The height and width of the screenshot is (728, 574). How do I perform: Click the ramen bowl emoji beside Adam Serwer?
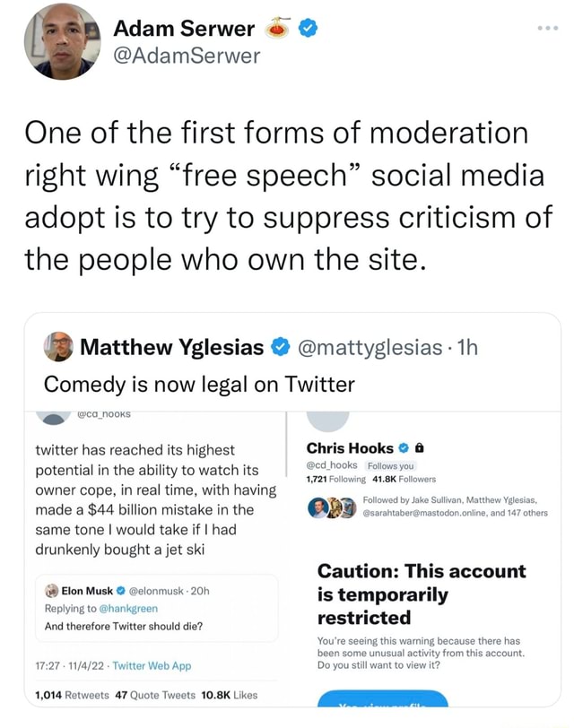[277, 28]
